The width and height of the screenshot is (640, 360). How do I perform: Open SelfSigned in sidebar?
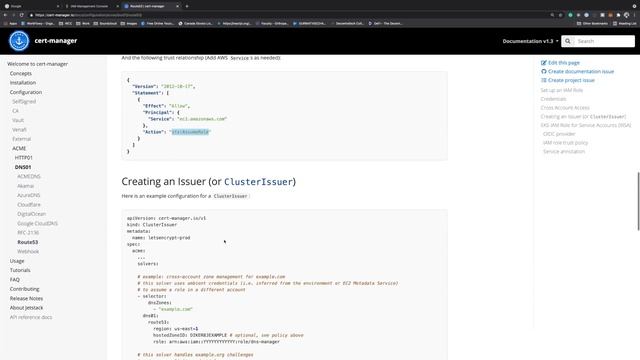click(24, 102)
